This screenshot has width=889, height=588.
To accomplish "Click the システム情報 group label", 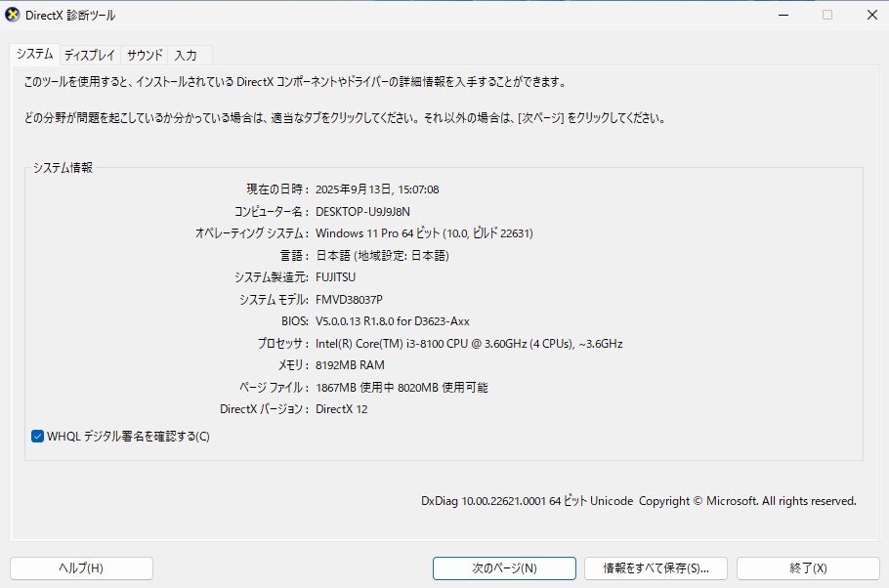I will [63, 168].
